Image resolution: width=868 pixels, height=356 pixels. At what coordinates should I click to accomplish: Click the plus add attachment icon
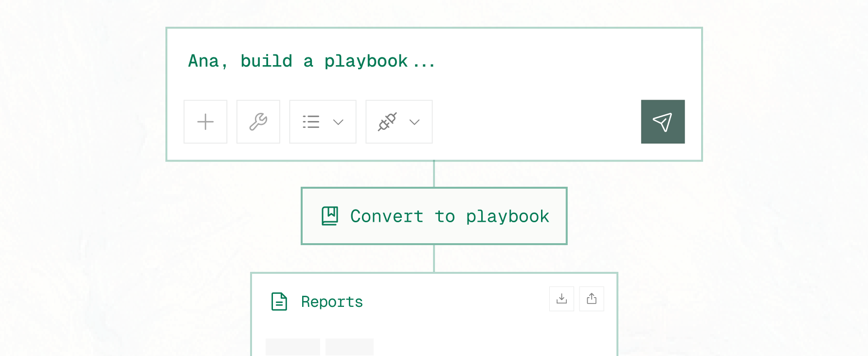pyautogui.click(x=205, y=122)
